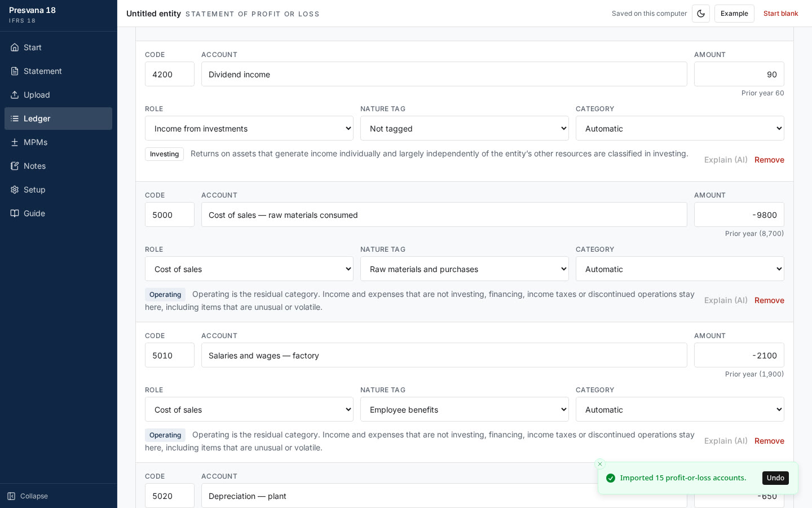The width and height of the screenshot is (812, 508).
Task: Click the Upload arrow icon
Action: 15,95
